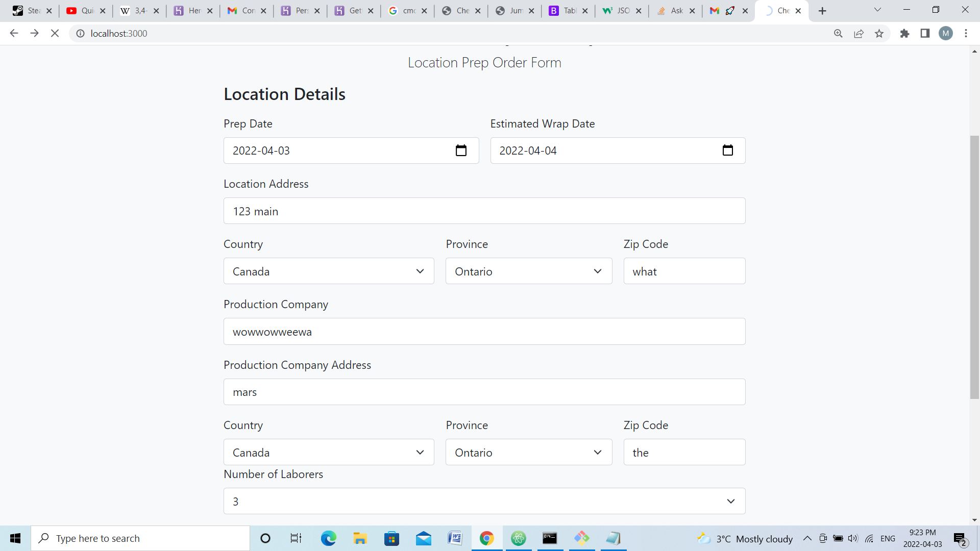Open the new tab plus button
This screenshot has width=980, height=551.
[822, 11]
